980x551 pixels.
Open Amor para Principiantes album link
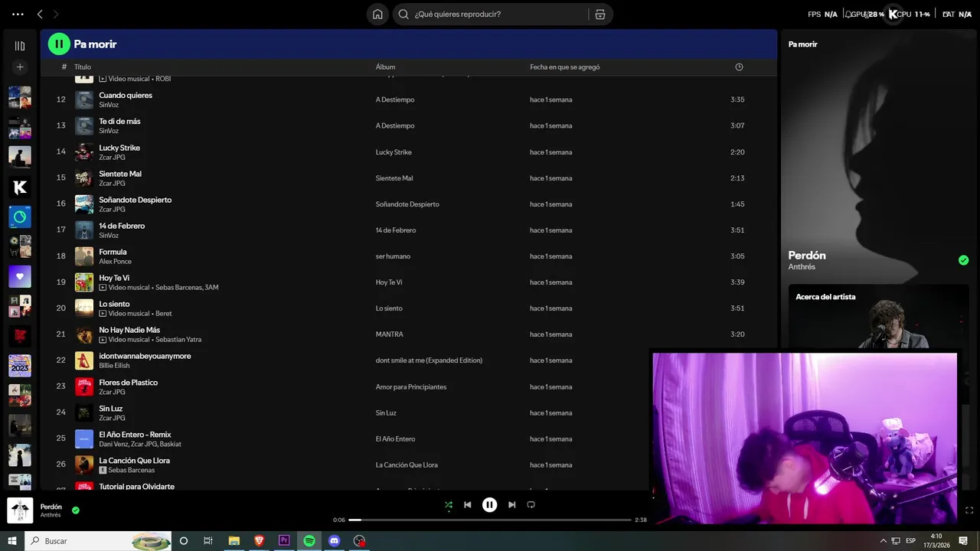point(411,387)
